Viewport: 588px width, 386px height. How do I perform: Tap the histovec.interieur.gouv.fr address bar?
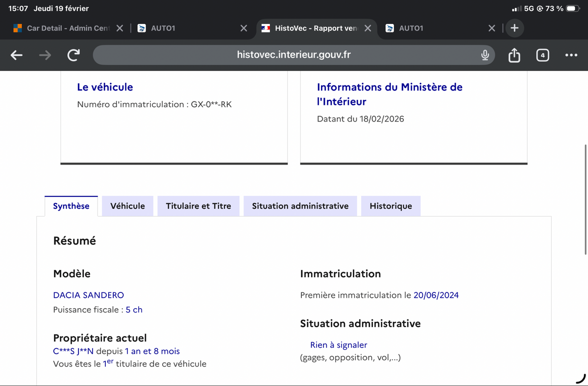(293, 55)
